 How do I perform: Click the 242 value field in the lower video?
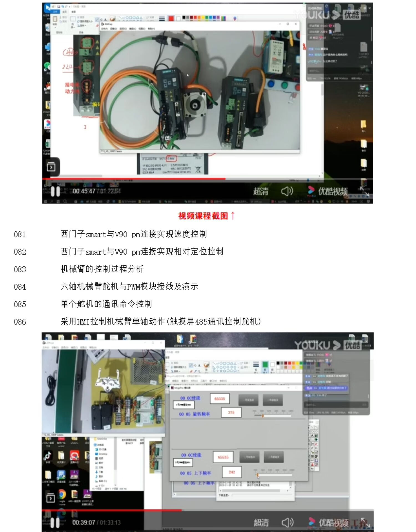pyautogui.click(x=232, y=472)
